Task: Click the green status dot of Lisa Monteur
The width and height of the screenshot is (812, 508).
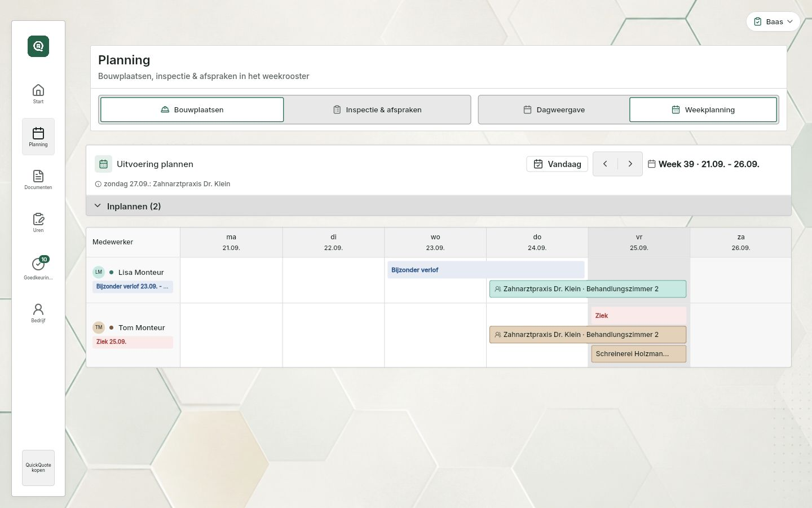Action: tap(112, 272)
